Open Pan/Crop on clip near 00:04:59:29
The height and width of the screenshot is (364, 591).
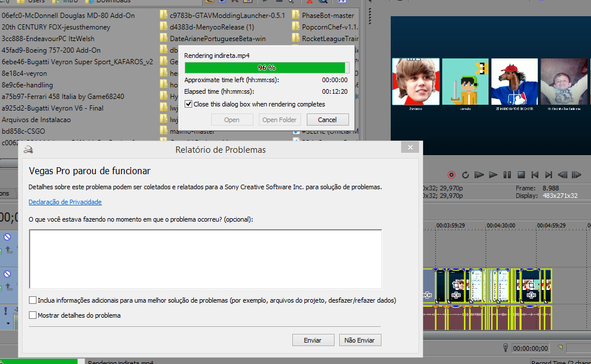[531, 286]
